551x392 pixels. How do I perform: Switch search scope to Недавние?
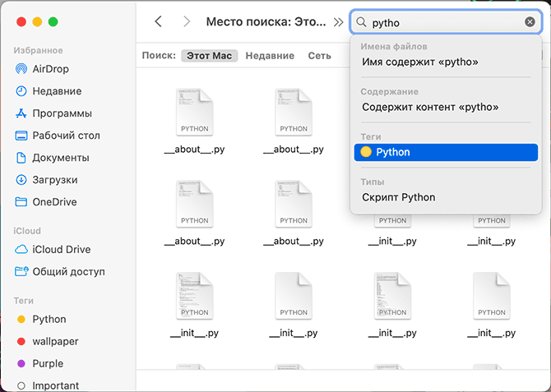pos(270,56)
